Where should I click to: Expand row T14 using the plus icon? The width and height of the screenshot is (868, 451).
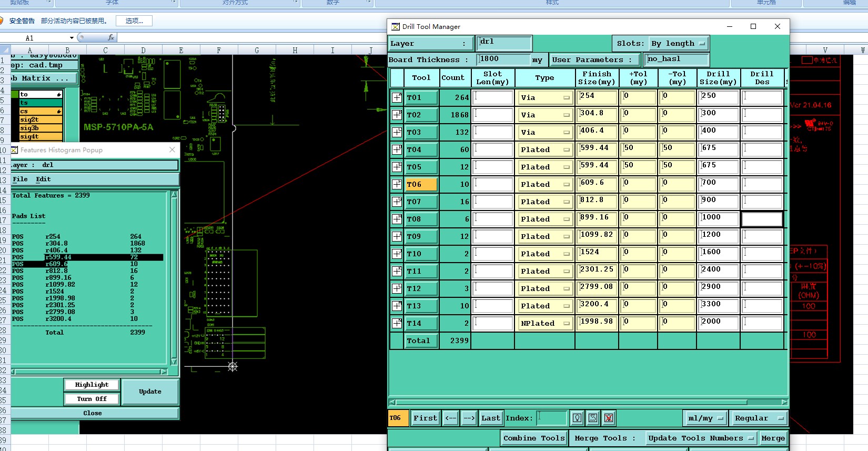397,323
